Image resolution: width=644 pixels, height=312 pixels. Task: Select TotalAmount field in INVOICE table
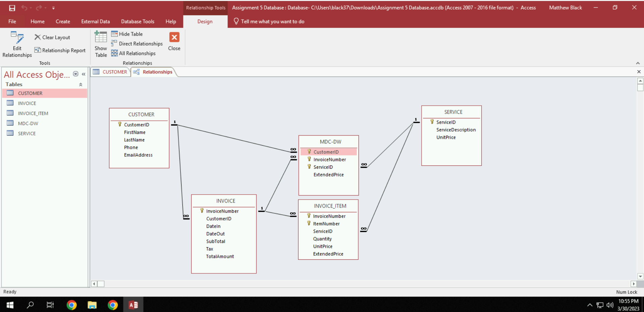(220, 257)
